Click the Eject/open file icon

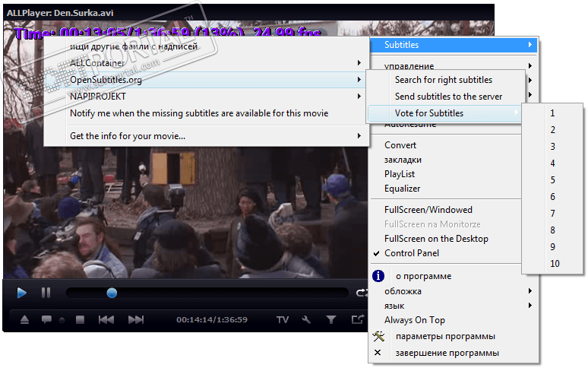tap(25, 319)
